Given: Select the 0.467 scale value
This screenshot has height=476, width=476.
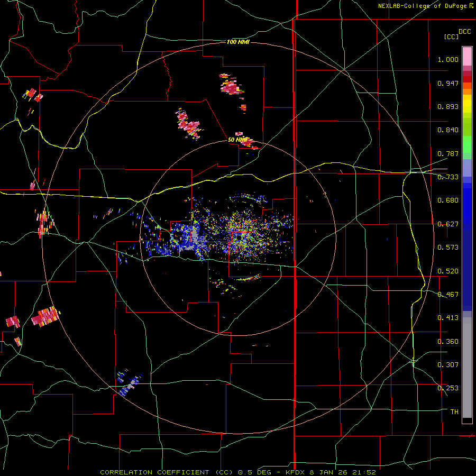Looking at the screenshot, I should (448, 295).
